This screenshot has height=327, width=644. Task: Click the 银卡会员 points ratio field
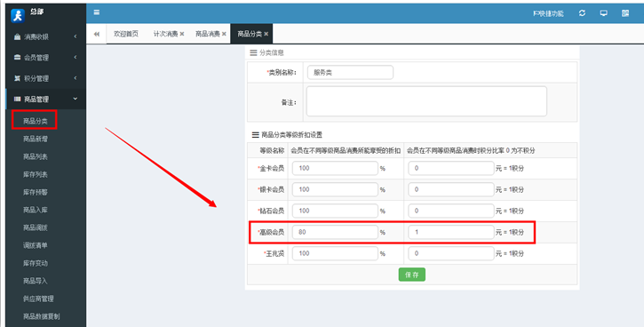(451, 189)
